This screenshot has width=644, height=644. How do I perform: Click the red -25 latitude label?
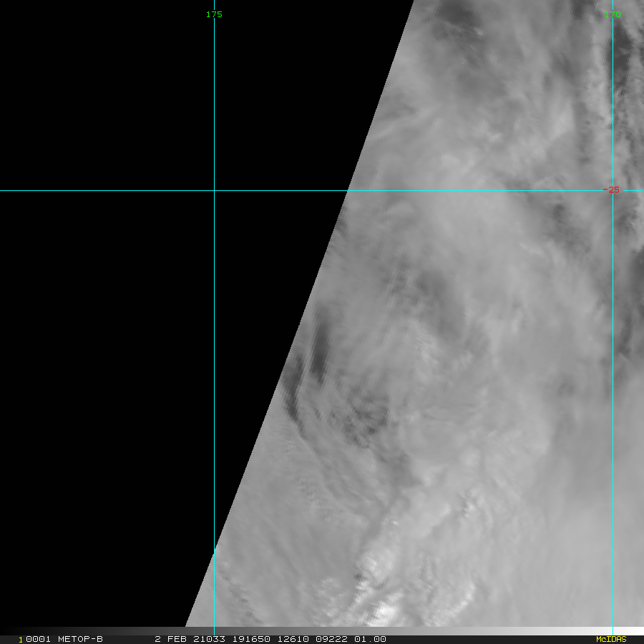click(611, 190)
